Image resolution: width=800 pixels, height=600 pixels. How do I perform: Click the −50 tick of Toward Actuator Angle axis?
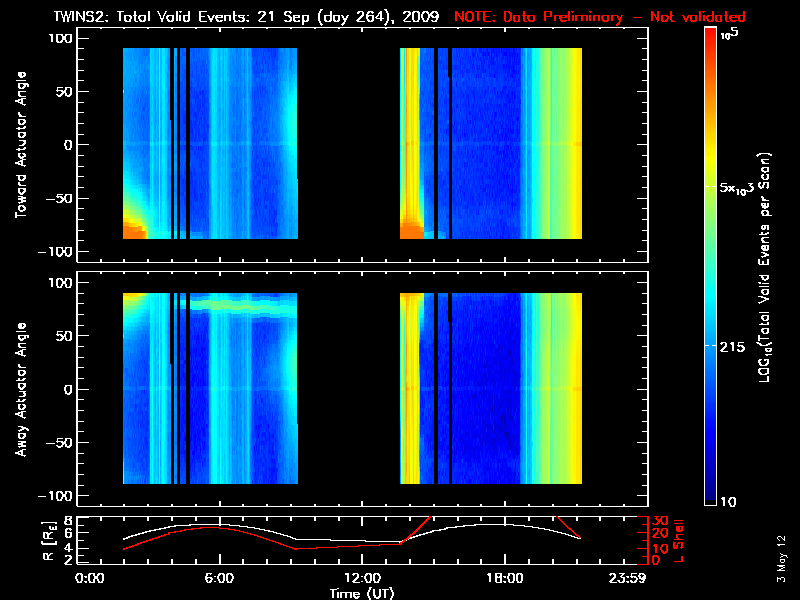59,198
